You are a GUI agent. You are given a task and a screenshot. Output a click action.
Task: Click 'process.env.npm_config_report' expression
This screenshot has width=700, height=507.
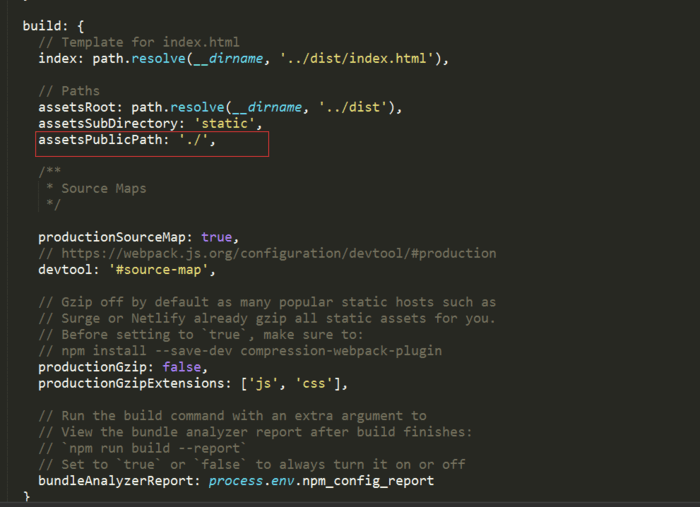point(321,481)
